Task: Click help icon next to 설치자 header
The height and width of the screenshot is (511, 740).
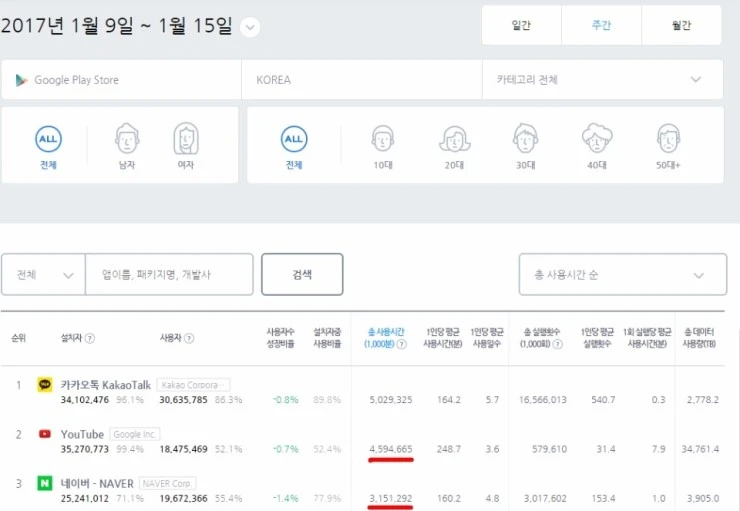Action: click(90, 338)
